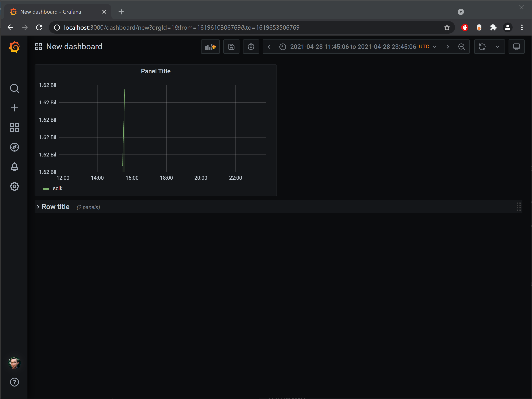Screen dimensions: 532x399
Task: Open the refresh interval dropdown arrow
Action: tap(497, 47)
